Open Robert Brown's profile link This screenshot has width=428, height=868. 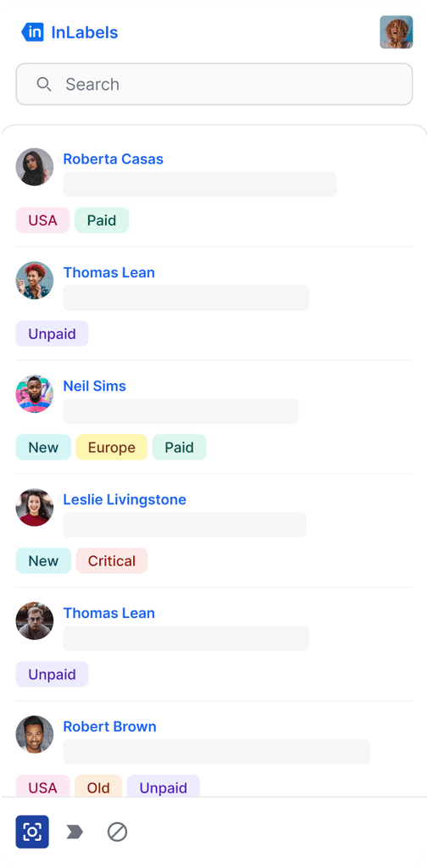[x=109, y=726]
